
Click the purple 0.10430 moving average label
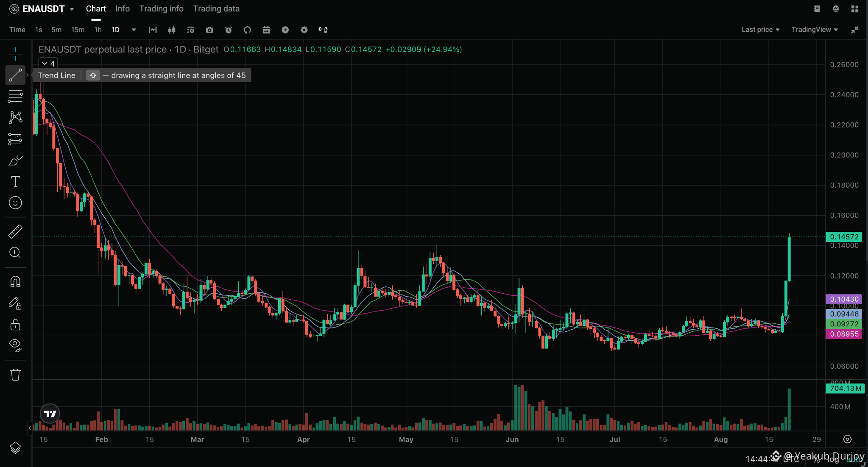click(x=844, y=299)
